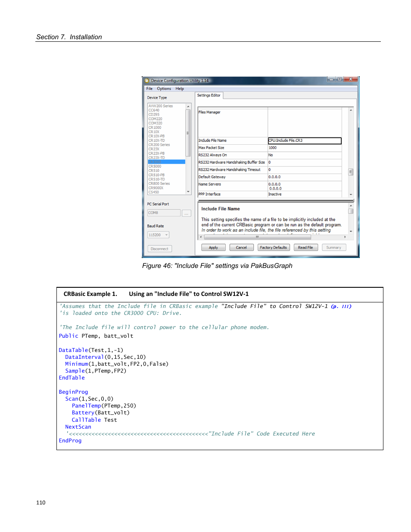Select CS450 in the device list
Screen dimensions: 411x532
(154, 192)
